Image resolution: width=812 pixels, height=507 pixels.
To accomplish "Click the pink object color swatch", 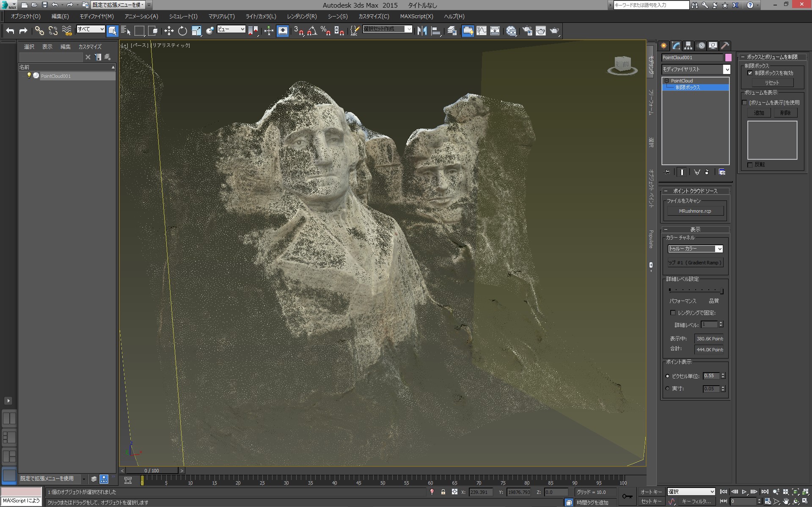I will coord(728,58).
